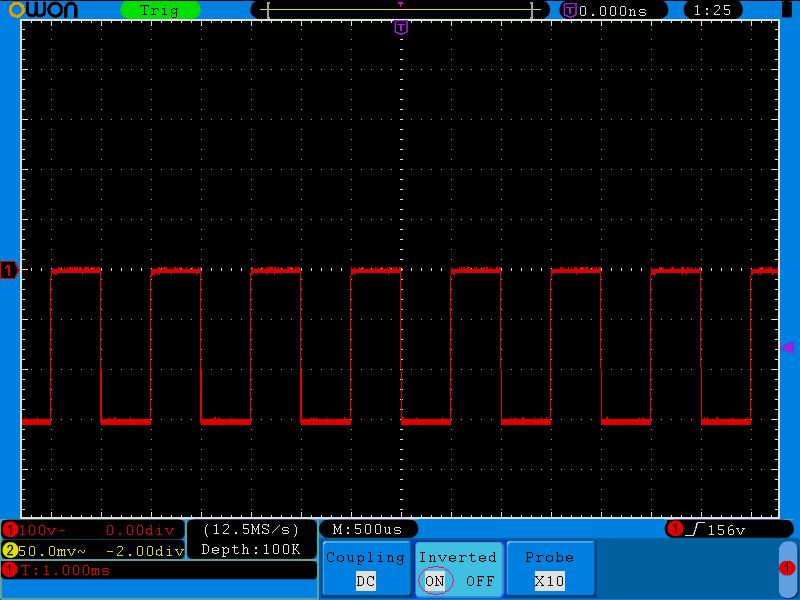
Task: Click the 156v trigger level readout
Action: point(727,531)
